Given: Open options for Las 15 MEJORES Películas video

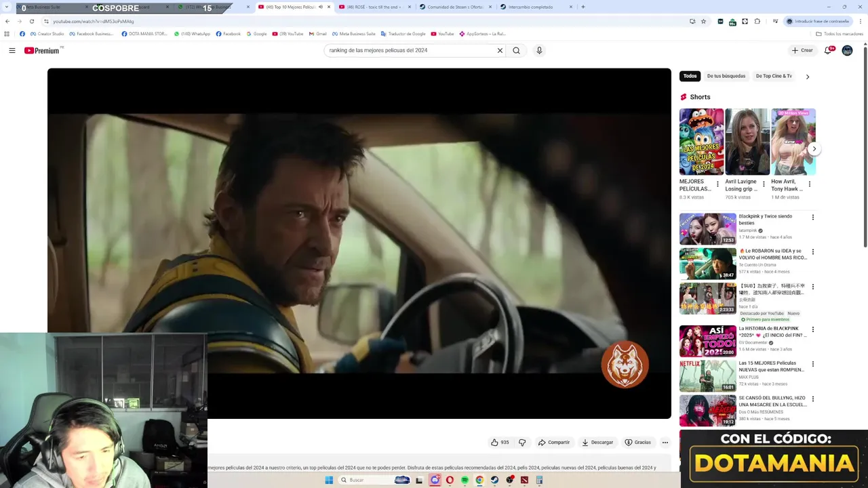Looking at the screenshot, I should (813, 364).
